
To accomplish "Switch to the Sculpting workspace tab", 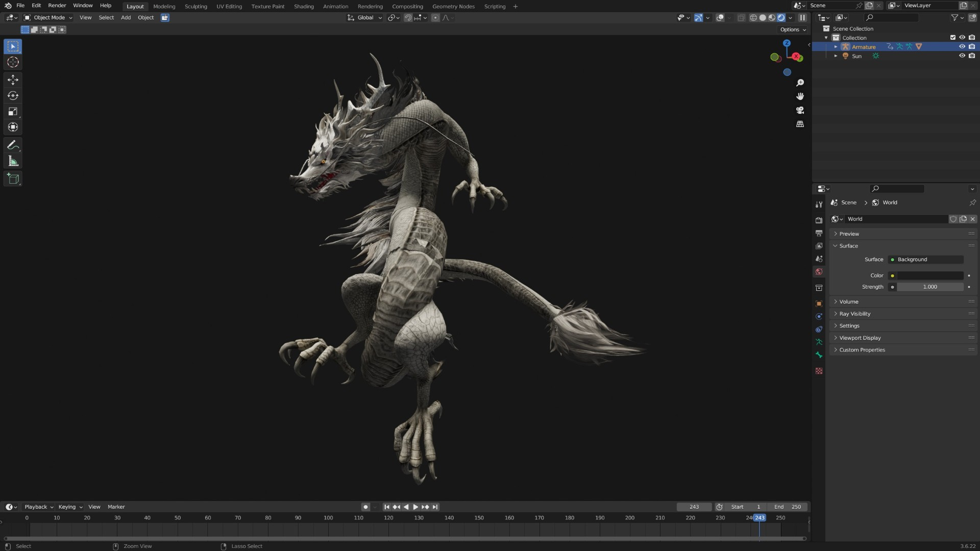I will [x=195, y=6].
